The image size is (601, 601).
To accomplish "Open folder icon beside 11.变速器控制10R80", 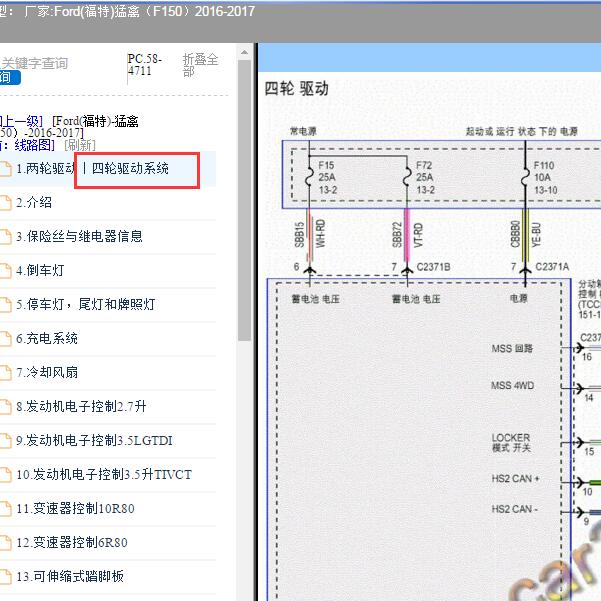I will click(5, 509).
